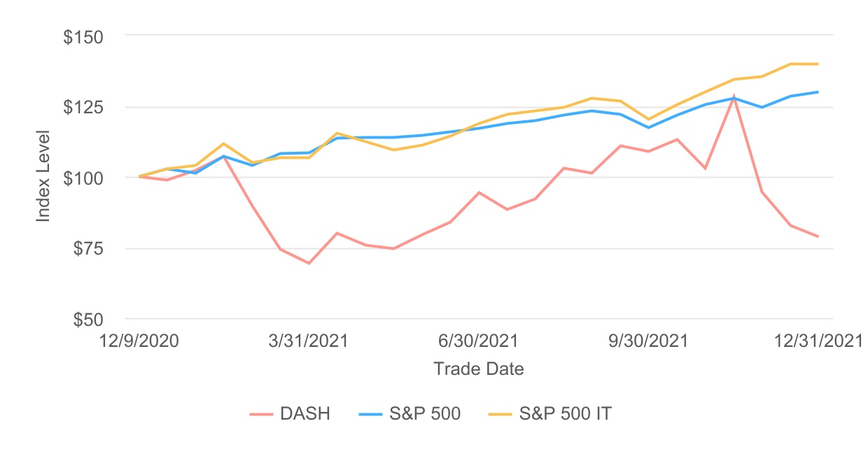Viewport: 868px width, 463px height.
Task: Click the $150 y-axis label
Action: [x=83, y=36]
